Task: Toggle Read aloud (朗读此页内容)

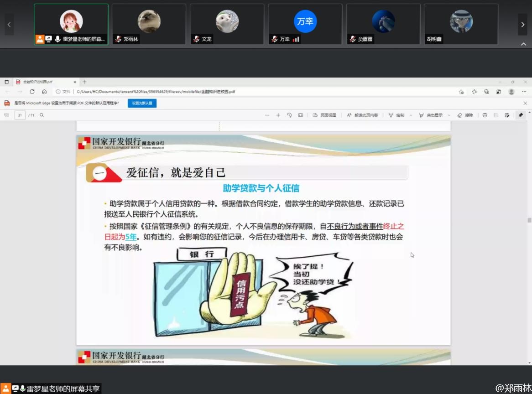Action: point(362,115)
